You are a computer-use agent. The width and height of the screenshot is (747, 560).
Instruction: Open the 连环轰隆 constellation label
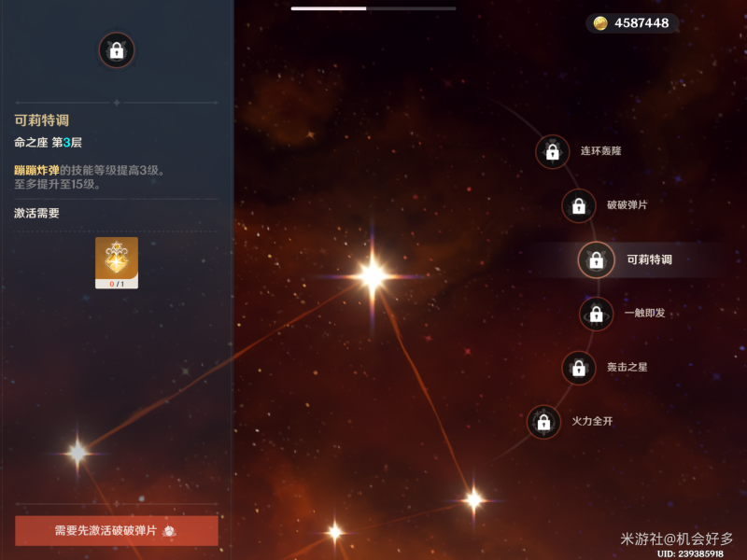(x=600, y=151)
